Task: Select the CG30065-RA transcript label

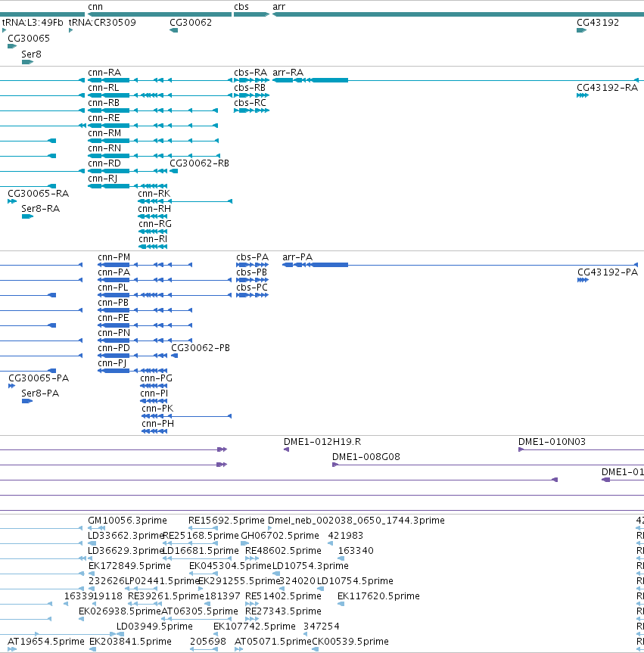Action: pyautogui.click(x=39, y=193)
